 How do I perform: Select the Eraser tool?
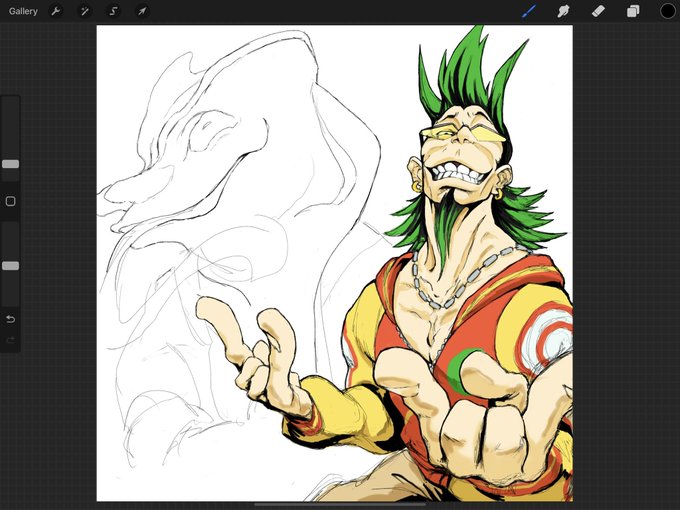tap(598, 11)
